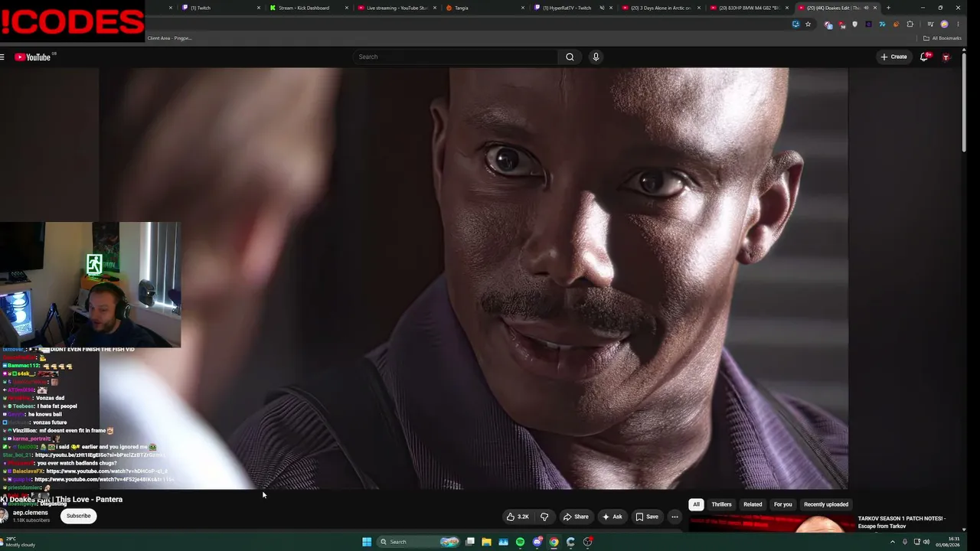Open the weather widget on the taskbar
Image resolution: width=980 pixels, height=551 pixels.
point(19,542)
